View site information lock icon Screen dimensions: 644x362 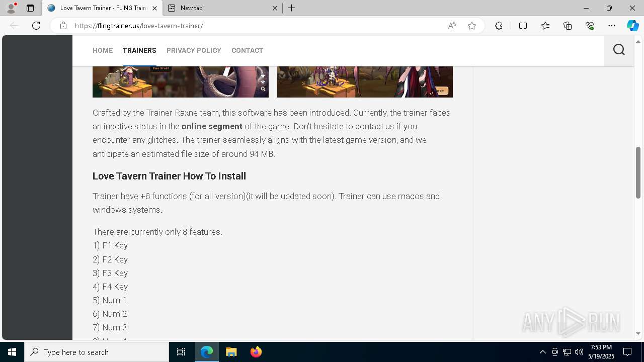click(63, 26)
